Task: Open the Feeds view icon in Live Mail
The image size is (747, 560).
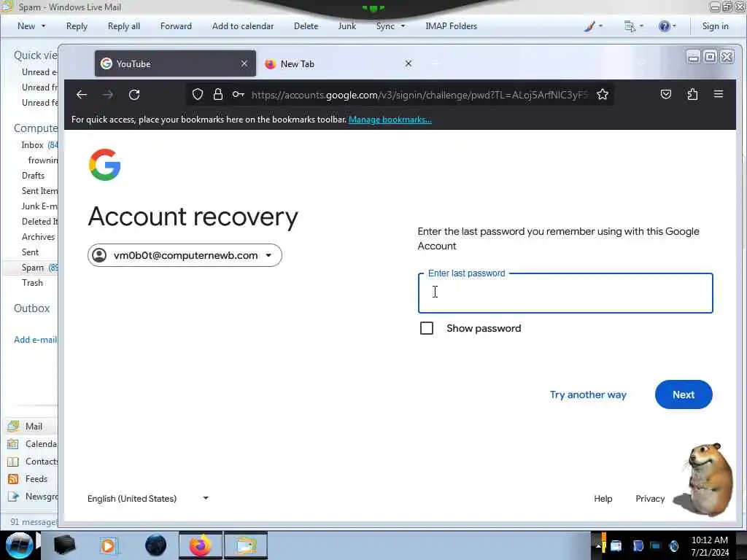Action: 13,479
